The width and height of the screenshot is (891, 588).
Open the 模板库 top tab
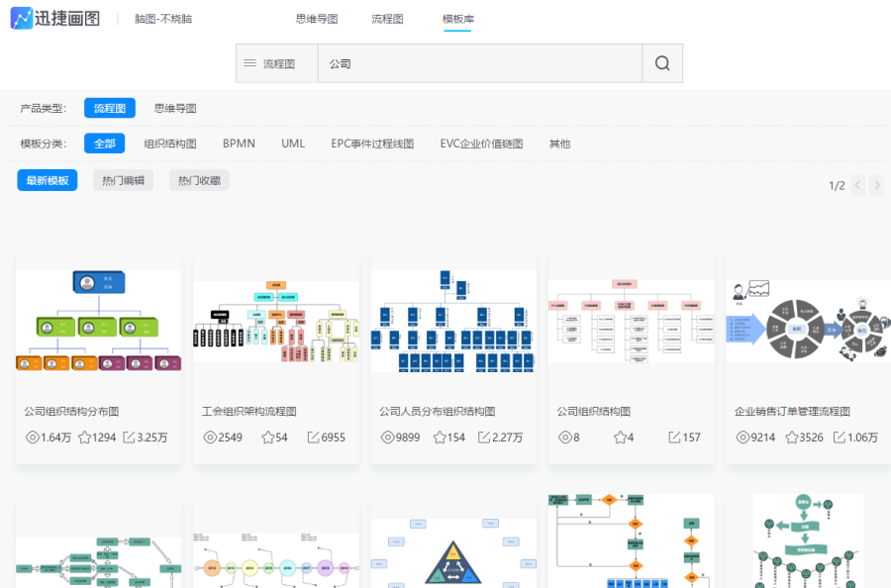457,19
